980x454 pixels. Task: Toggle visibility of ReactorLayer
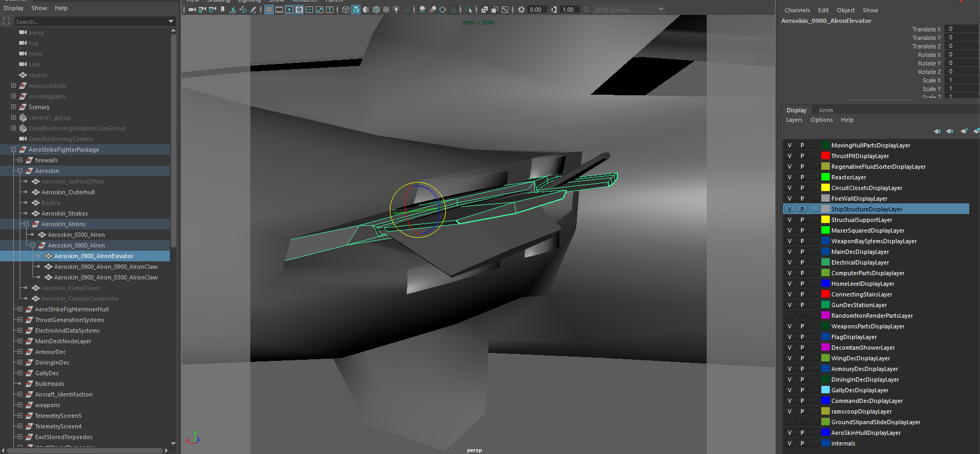pos(789,177)
